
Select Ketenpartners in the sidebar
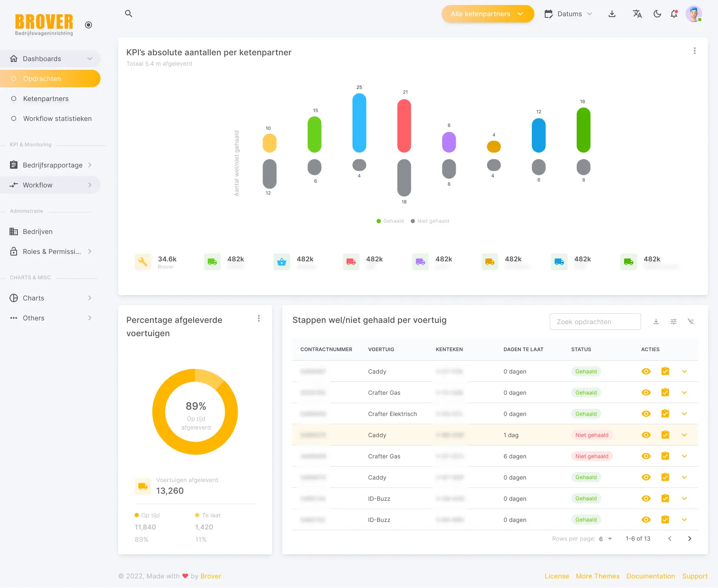point(46,98)
